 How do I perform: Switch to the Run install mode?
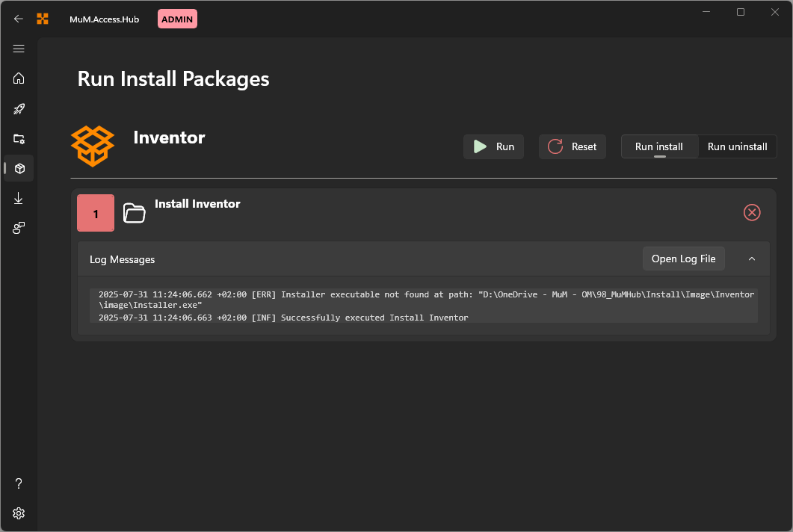click(x=659, y=146)
